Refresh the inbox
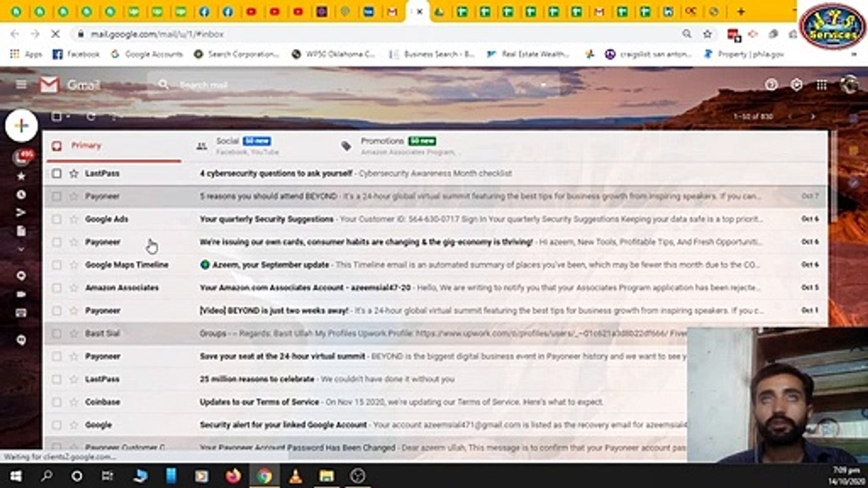 click(91, 117)
